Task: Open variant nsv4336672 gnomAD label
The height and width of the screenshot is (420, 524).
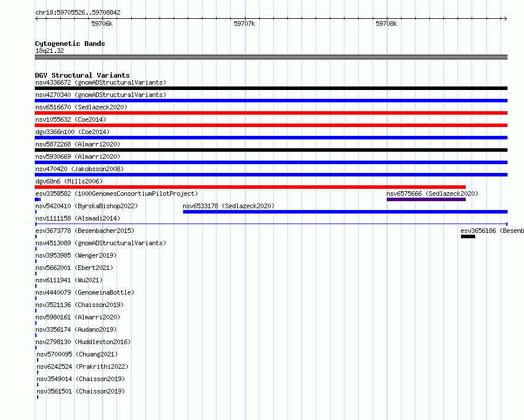Action: [101, 82]
